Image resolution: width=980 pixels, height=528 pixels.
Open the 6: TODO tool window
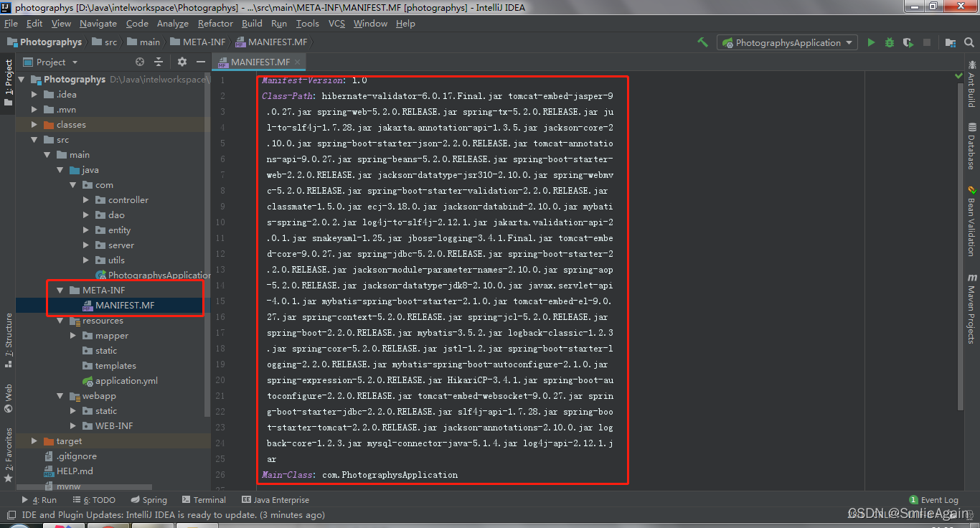[93, 500]
